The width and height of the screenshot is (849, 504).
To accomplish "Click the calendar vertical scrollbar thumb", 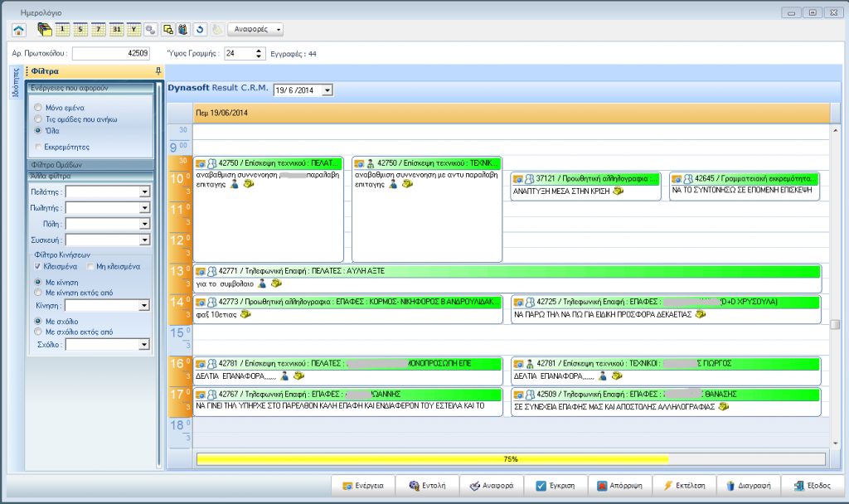I will pos(836,324).
